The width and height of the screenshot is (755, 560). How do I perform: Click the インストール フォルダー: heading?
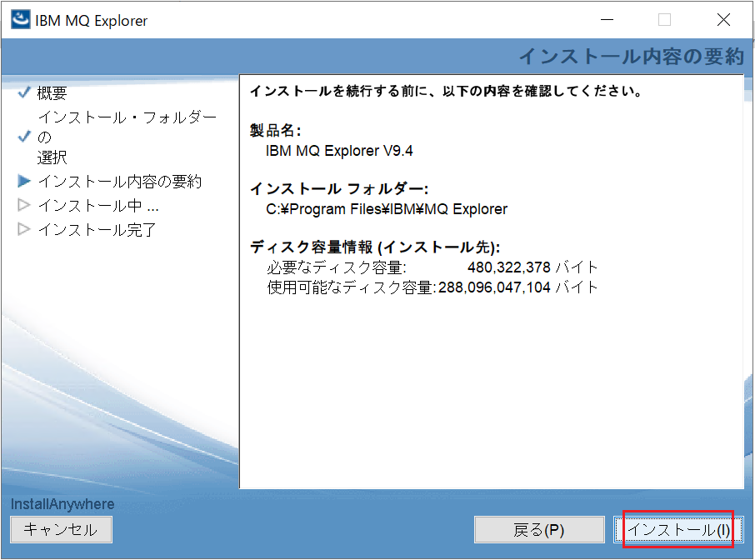pos(339,188)
